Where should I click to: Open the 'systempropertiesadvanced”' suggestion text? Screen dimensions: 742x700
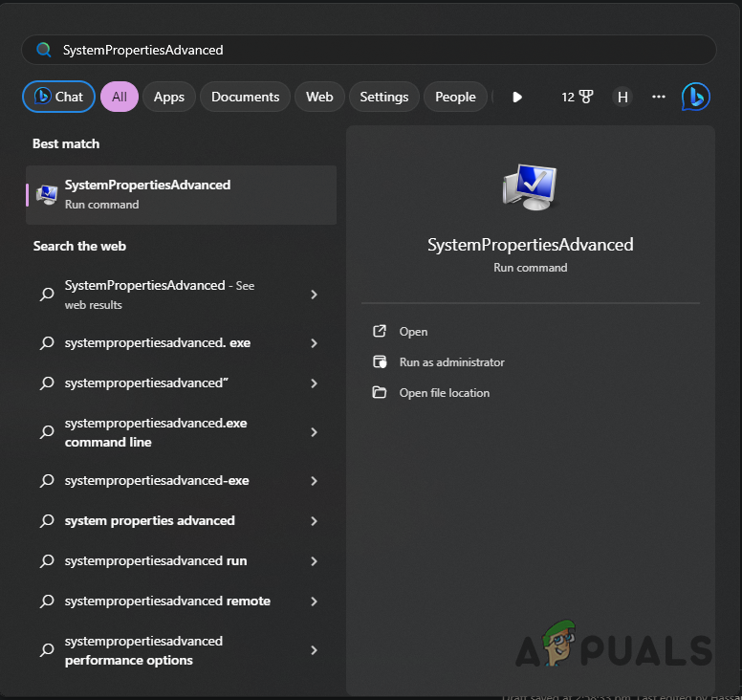146,383
